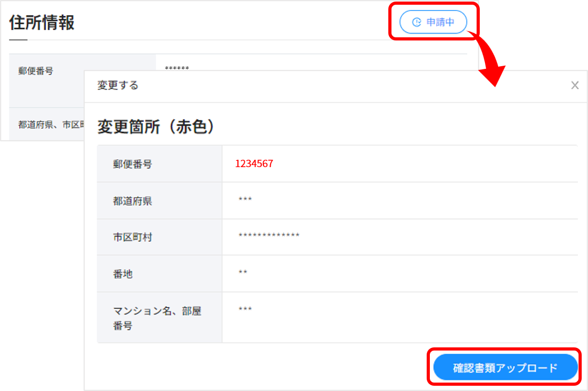Click the 住所情報 section heading
This screenshot has width=588, height=391.
42,23
